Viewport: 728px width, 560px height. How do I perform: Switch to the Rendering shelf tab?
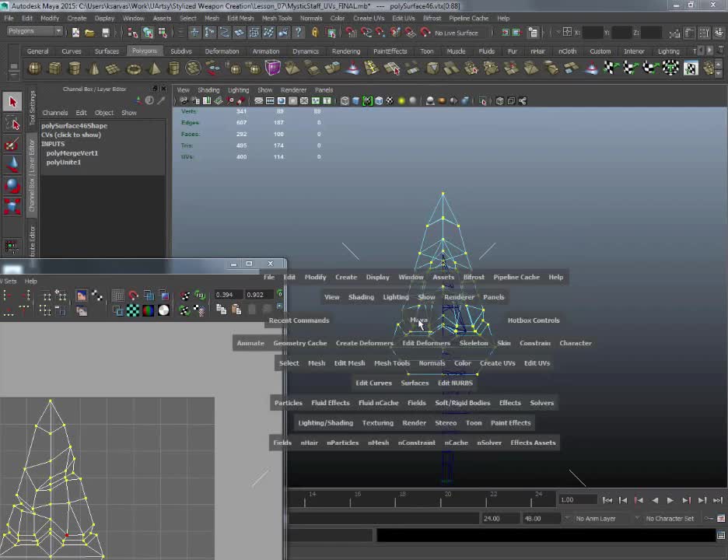[x=346, y=51]
